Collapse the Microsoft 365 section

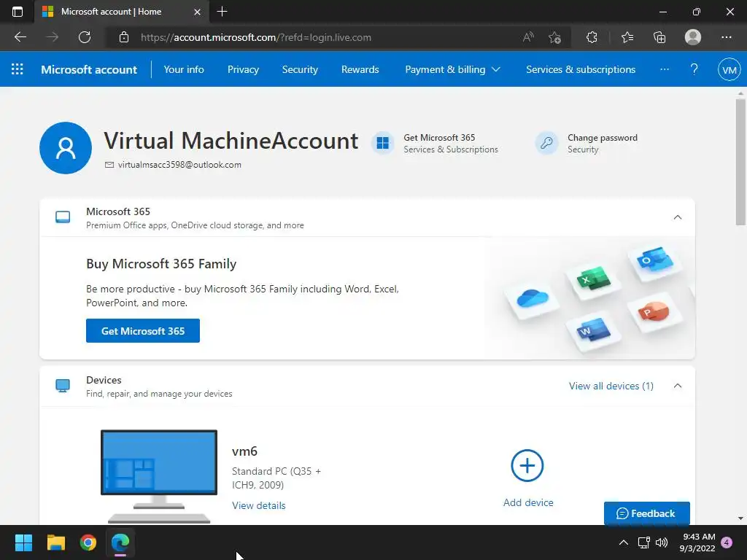tap(678, 217)
